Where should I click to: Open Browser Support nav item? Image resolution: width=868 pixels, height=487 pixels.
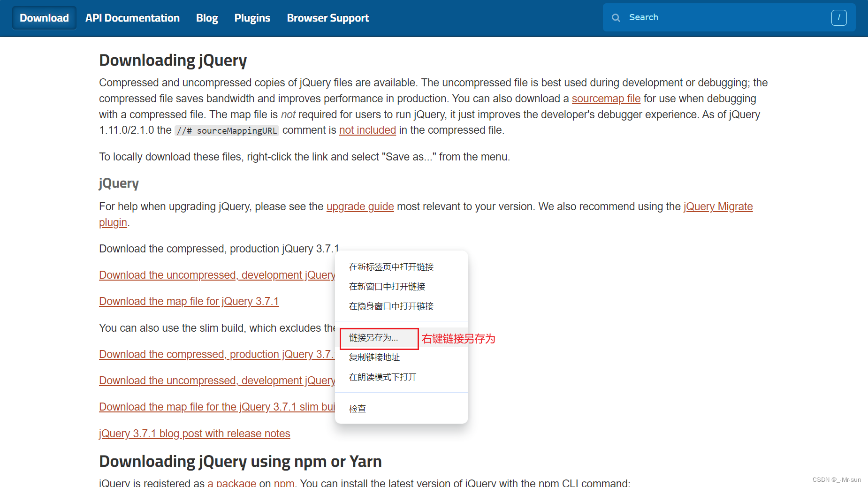[328, 18]
